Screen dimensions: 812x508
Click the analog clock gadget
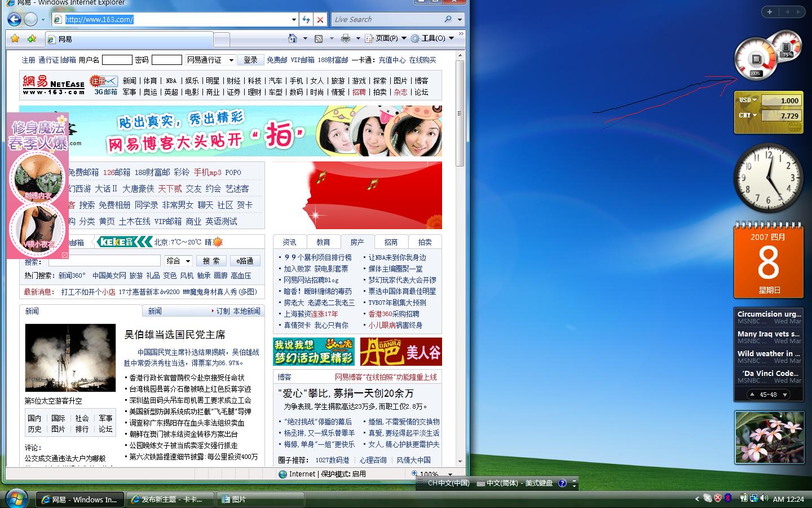pos(768,178)
